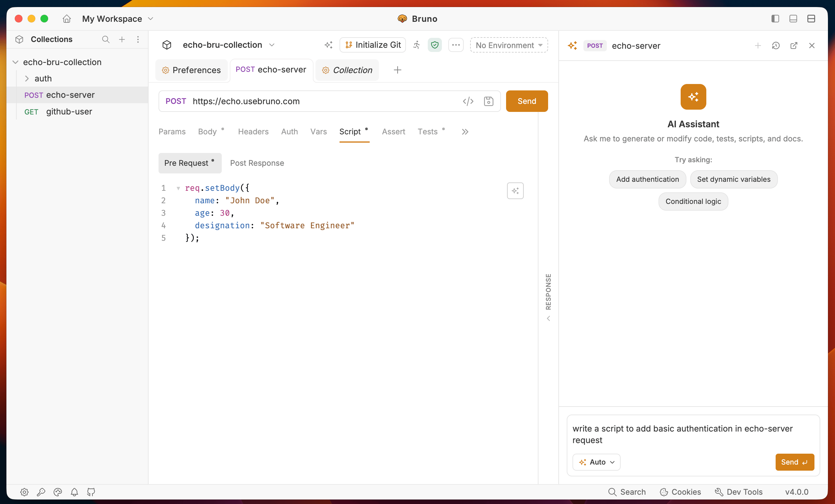This screenshot has width=835, height=504.
Task: Expand the collapsed RESPONSE panel
Action: [x=548, y=297]
